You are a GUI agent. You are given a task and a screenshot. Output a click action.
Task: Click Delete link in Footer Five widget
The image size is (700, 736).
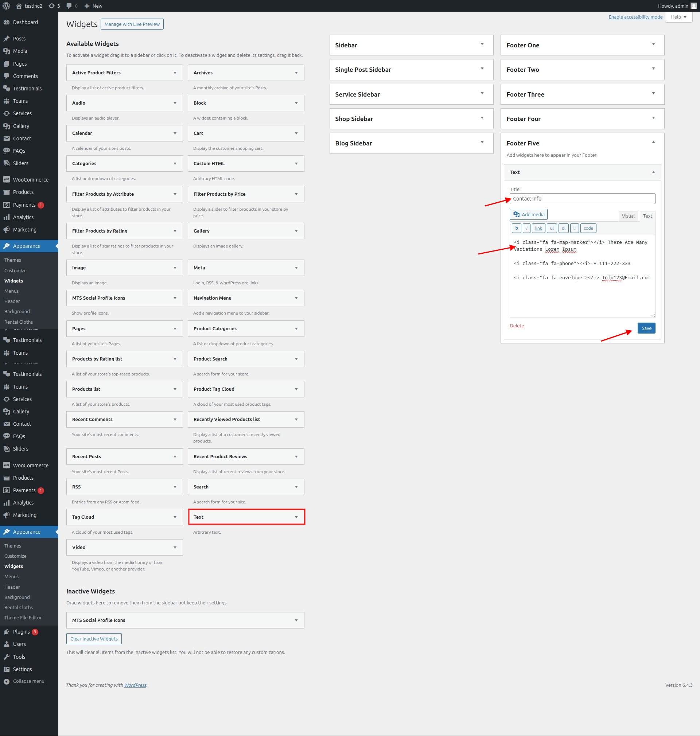point(517,325)
